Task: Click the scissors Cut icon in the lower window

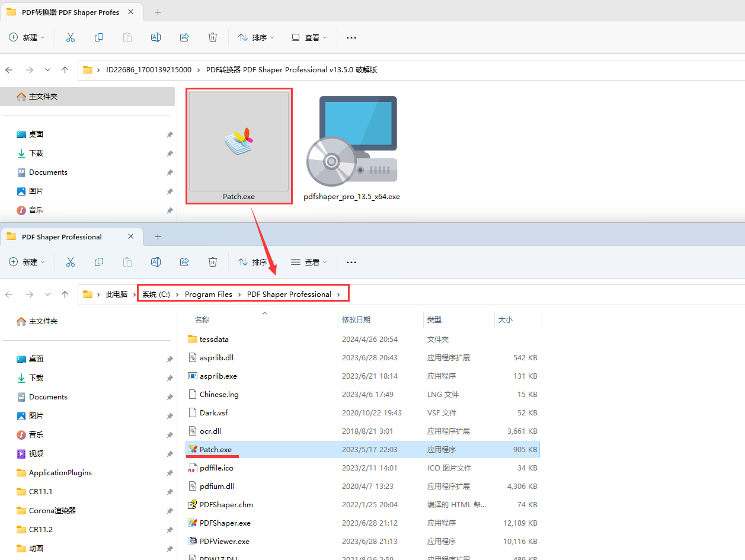Action: point(71,262)
